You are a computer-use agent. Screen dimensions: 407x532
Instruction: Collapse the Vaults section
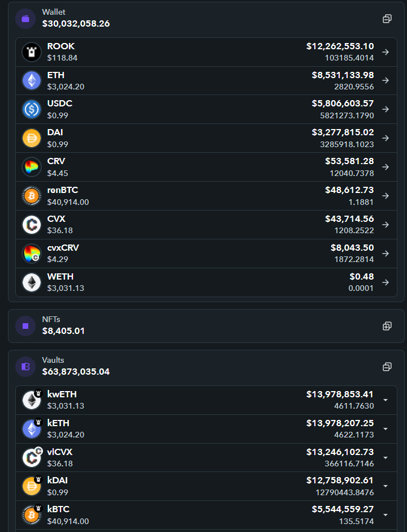(387, 367)
